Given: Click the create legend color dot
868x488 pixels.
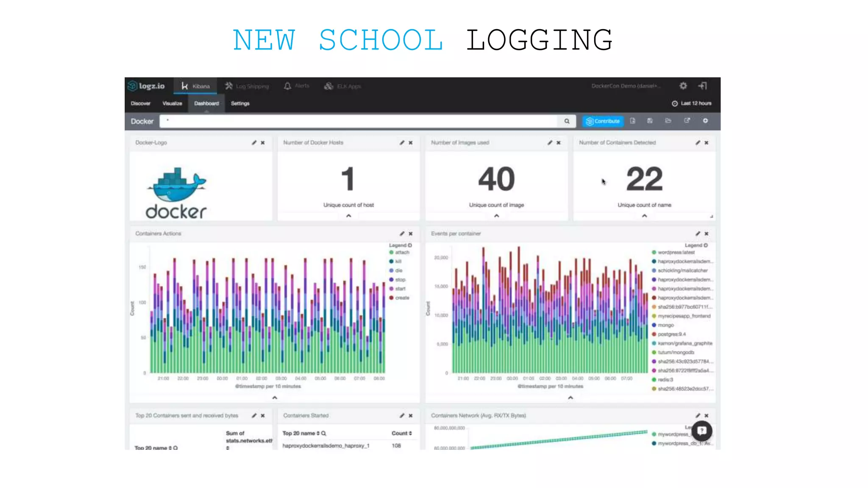Looking at the screenshot, I should pyautogui.click(x=391, y=298).
